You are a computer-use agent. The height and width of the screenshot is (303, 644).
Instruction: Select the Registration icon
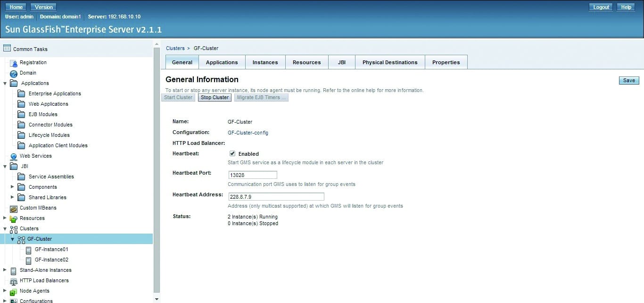[13, 62]
